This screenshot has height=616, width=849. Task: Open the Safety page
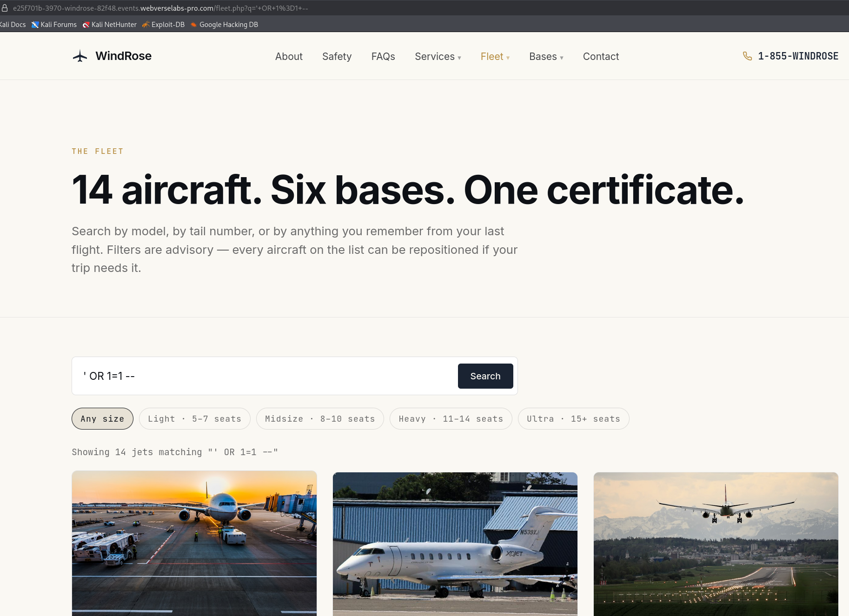[337, 57]
